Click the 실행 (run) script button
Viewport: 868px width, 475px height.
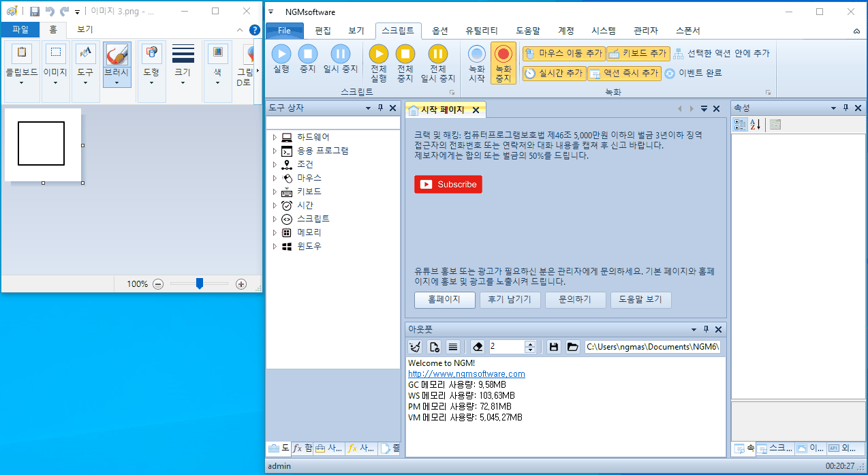281,59
